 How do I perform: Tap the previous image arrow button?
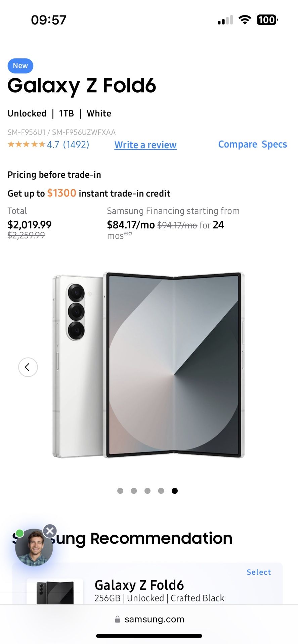(28, 367)
